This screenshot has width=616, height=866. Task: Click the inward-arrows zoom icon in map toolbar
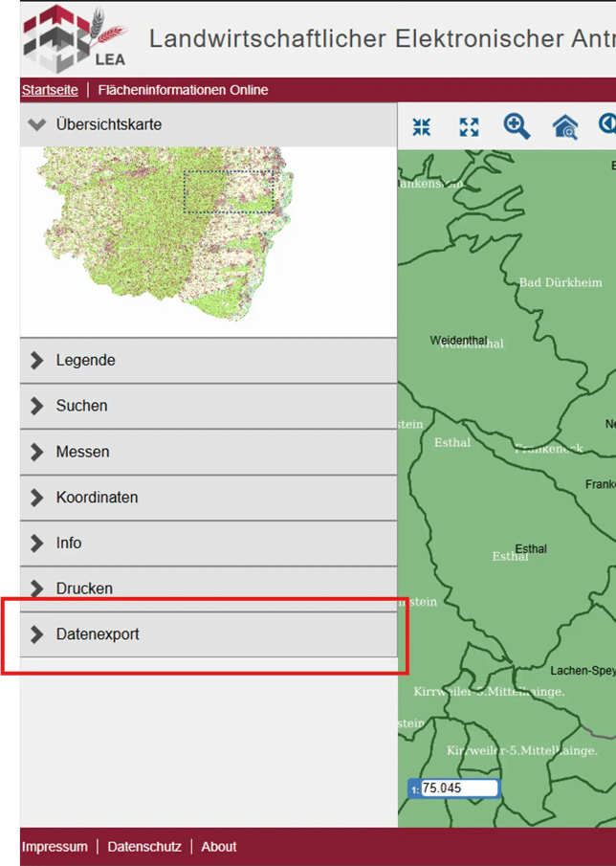tap(422, 127)
